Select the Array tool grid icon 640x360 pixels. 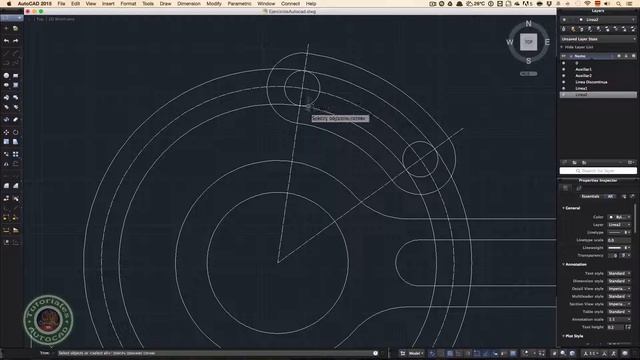pyautogui.click(x=16, y=154)
